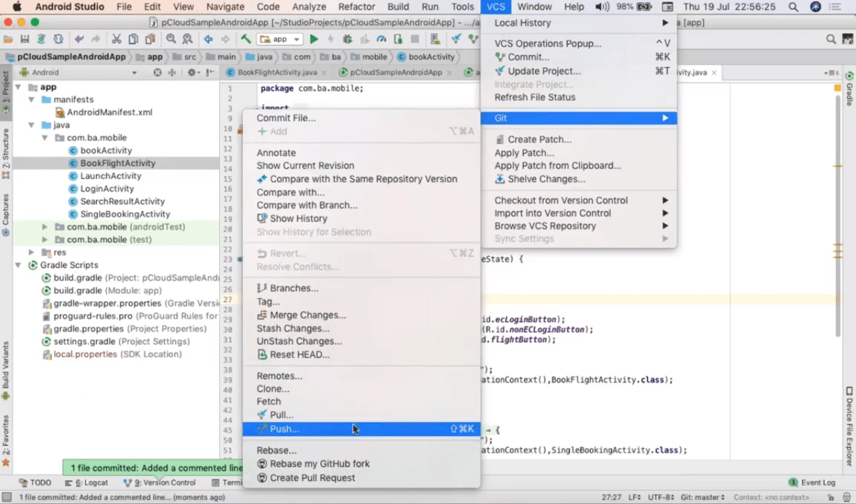The width and height of the screenshot is (856, 504).
Task: Collapse the java folder
Action: [31, 126]
